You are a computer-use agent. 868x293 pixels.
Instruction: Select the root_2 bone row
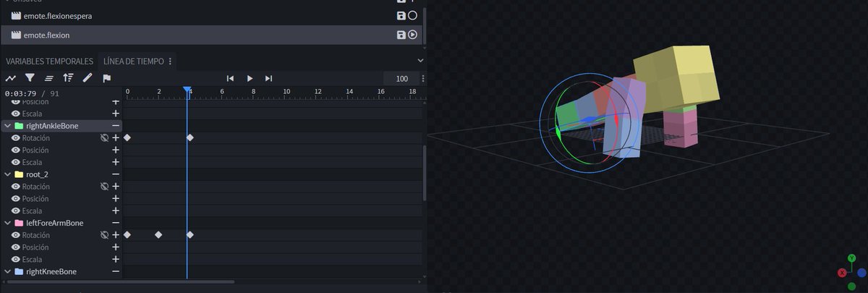(x=61, y=174)
